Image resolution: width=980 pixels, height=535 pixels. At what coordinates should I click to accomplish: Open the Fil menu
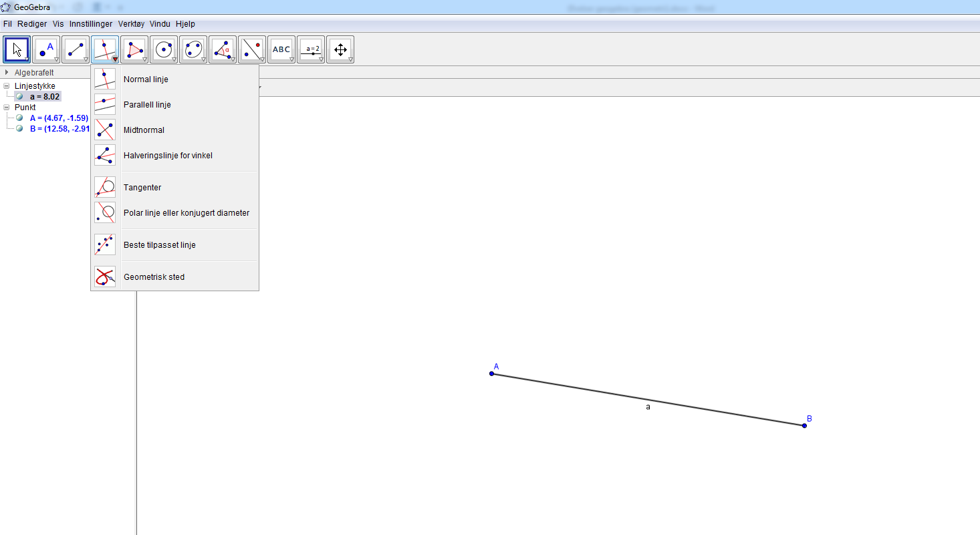7,23
